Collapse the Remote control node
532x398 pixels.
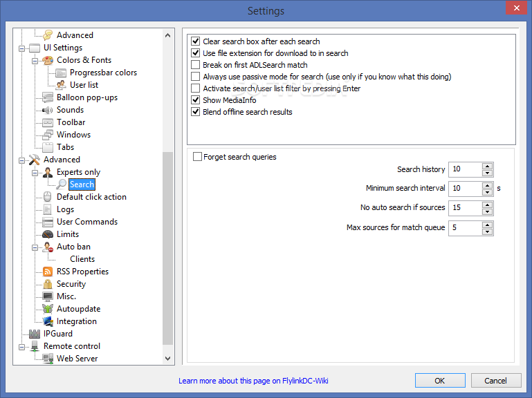(x=21, y=347)
